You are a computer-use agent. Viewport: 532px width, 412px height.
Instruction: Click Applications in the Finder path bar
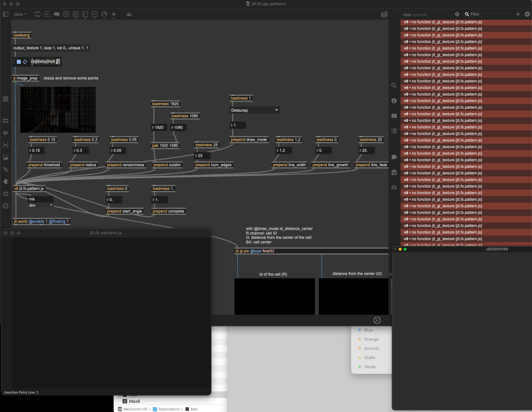point(169,409)
